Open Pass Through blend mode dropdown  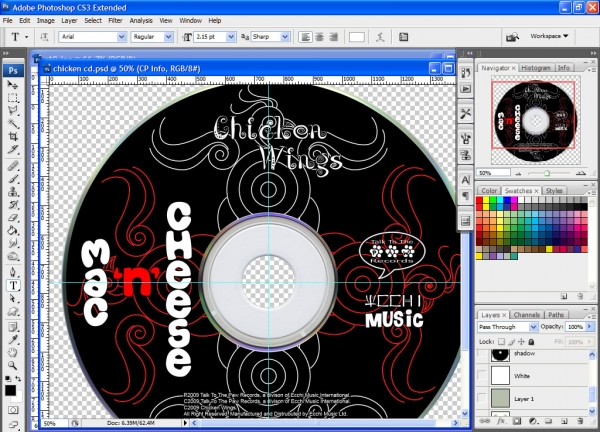pyautogui.click(x=533, y=327)
